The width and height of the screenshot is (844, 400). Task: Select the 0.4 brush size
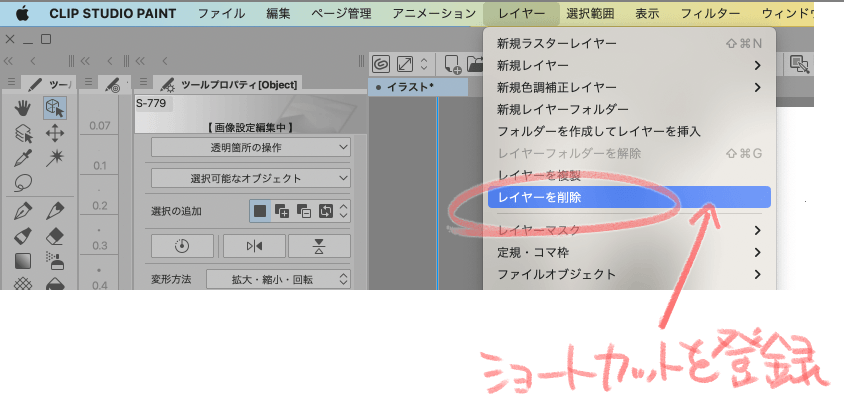click(100, 277)
